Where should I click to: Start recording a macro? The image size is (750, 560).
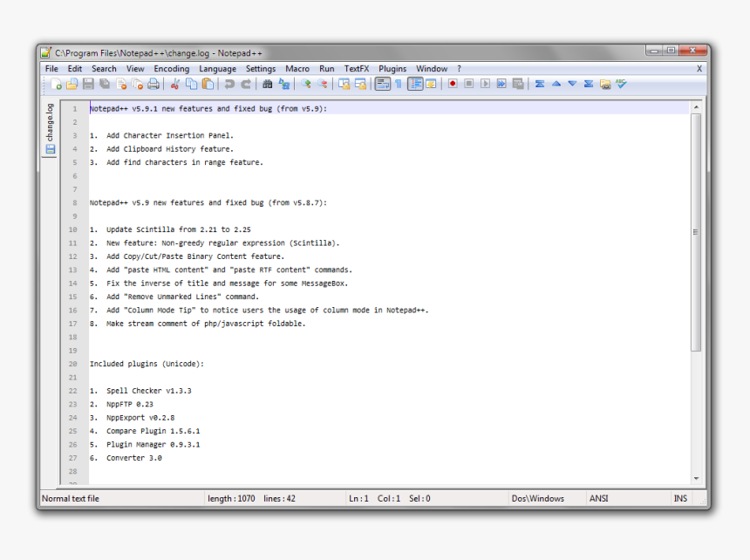(452, 84)
